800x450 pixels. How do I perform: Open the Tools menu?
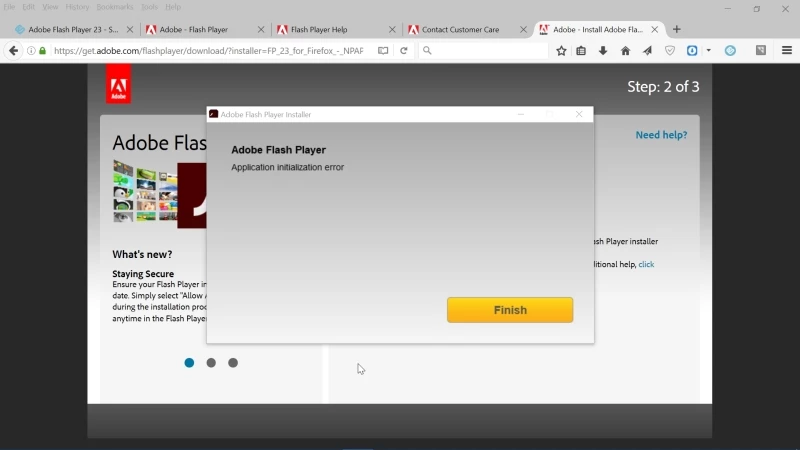click(x=149, y=7)
